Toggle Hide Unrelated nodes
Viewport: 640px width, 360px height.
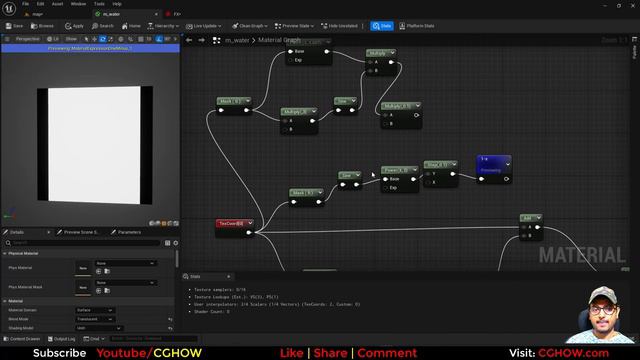[339, 26]
